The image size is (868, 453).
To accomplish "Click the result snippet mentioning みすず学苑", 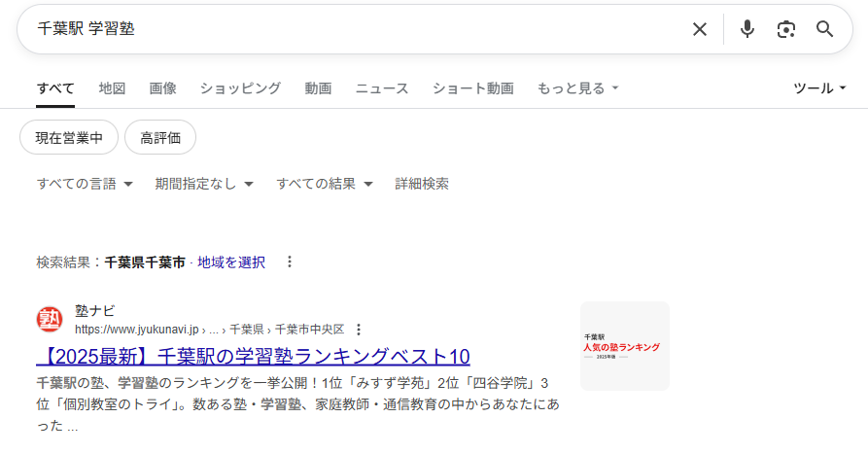I will click(297, 404).
